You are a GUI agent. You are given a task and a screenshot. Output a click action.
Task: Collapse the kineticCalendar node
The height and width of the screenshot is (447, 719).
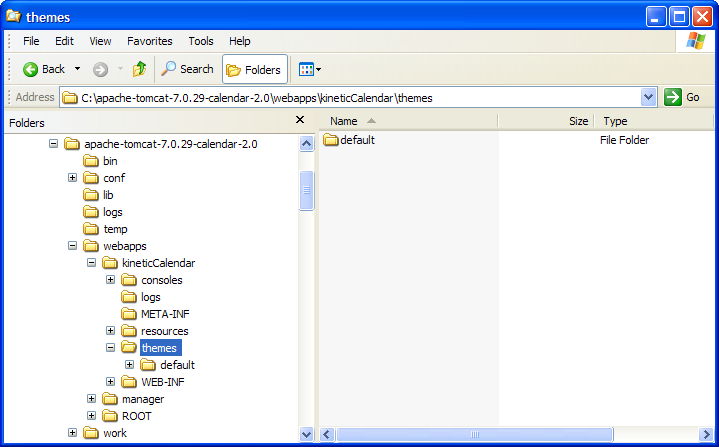92,263
